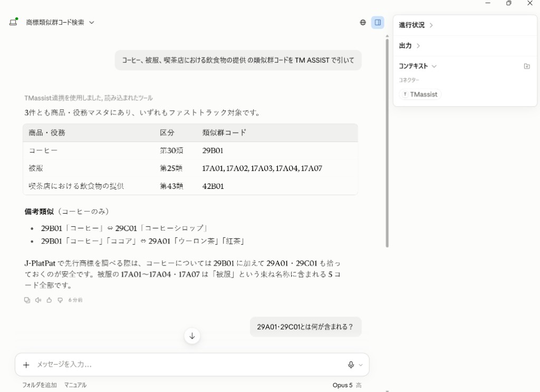The image size is (540, 392).
Task: Click the user message 29A01・29C01とは何が含まれる？
Action: [305, 327]
